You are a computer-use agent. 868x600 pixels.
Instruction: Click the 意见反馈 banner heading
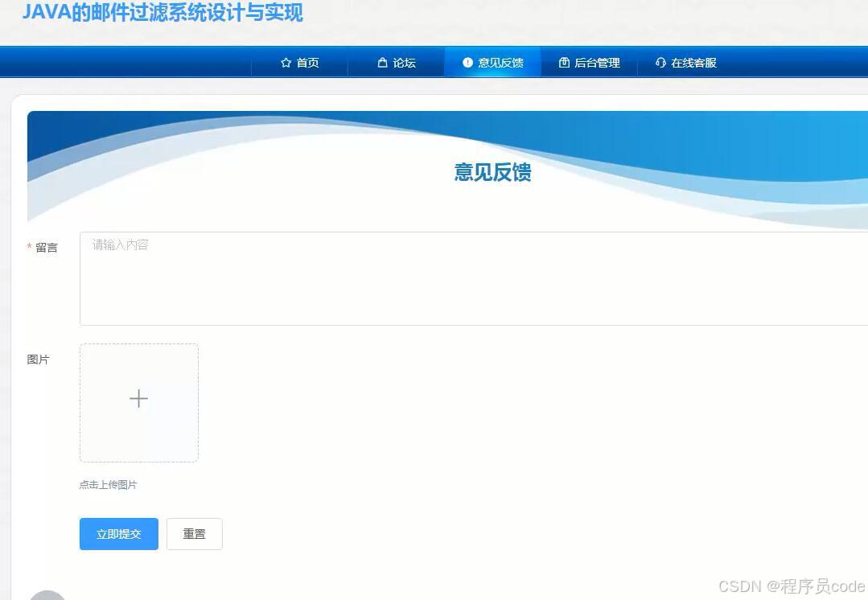pos(492,173)
